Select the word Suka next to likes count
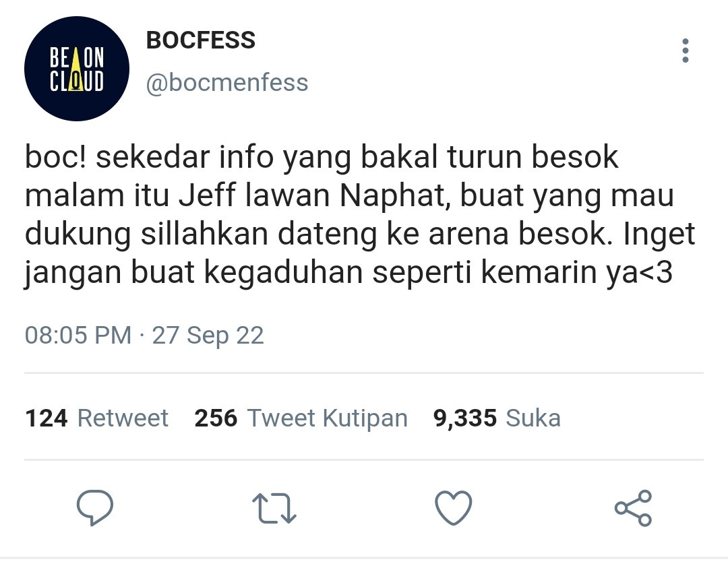728x570 pixels. (x=533, y=418)
